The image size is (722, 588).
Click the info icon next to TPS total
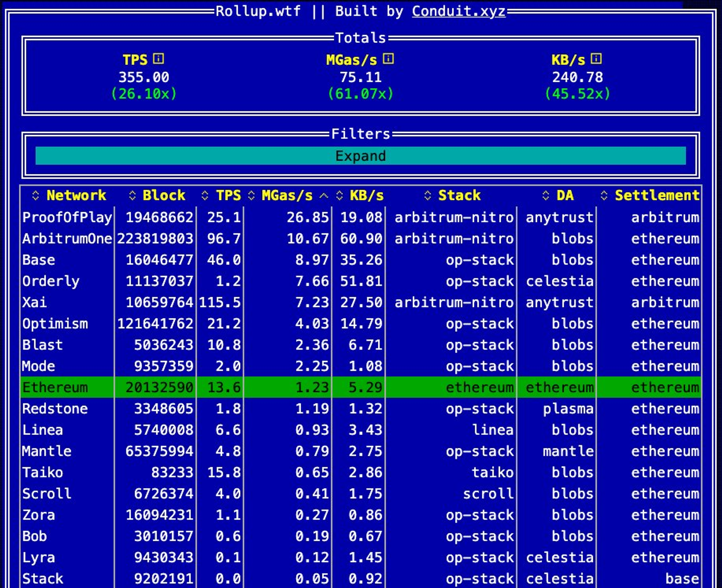click(x=158, y=59)
